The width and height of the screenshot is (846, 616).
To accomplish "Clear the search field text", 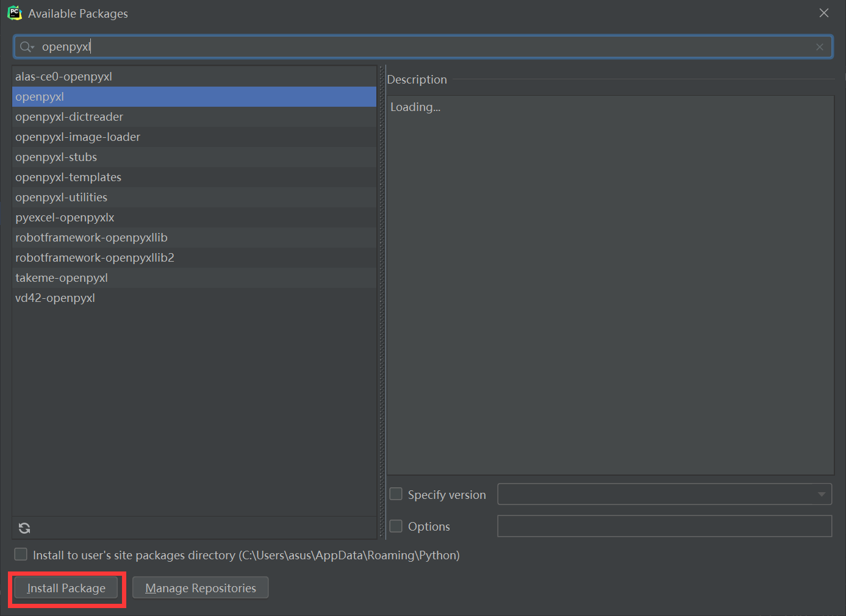I will tap(820, 47).
